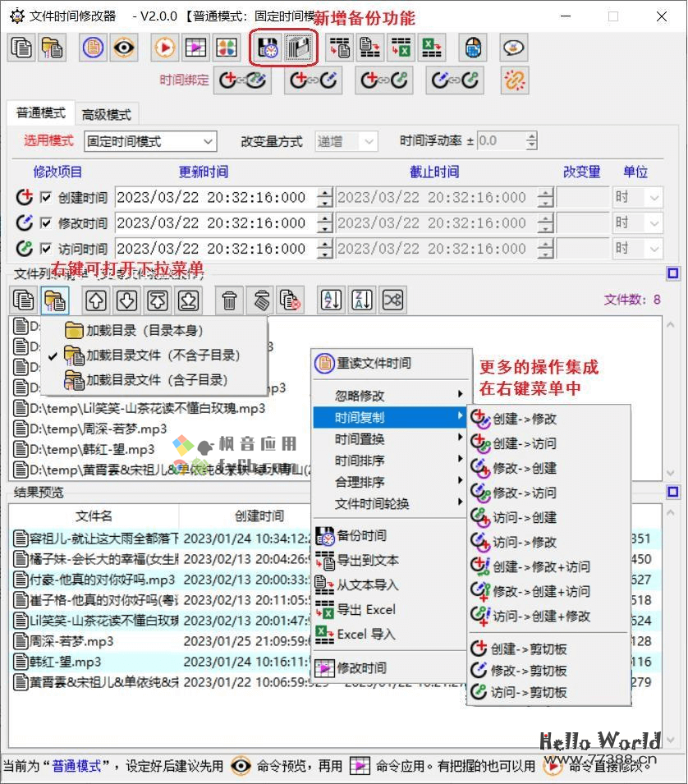
Task: Select the A-Z sort icon in file toolbar
Action: coord(330,300)
